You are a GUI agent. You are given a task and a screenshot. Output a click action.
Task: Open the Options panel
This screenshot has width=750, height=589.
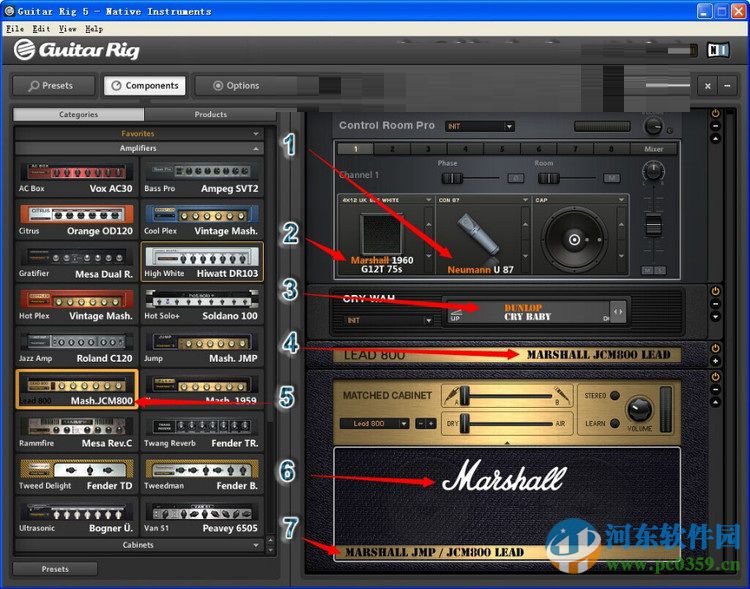[x=237, y=86]
